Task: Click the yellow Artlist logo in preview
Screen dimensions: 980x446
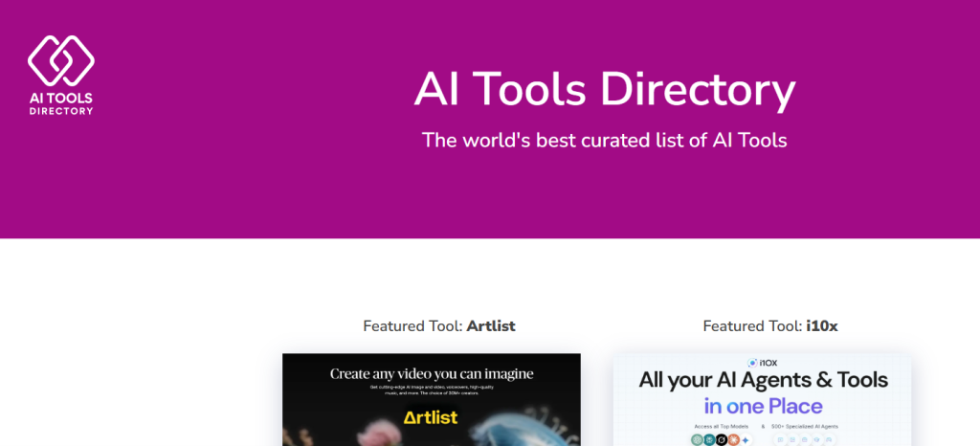Action: coord(432,417)
